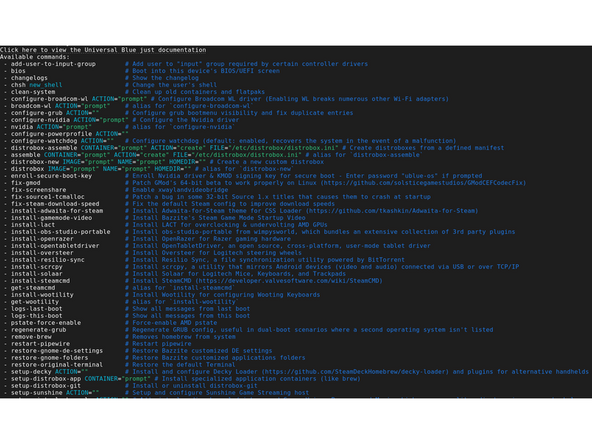Screen dimensions: 592x444
Task: Select the install-lact command
Action: coord(33,225)
